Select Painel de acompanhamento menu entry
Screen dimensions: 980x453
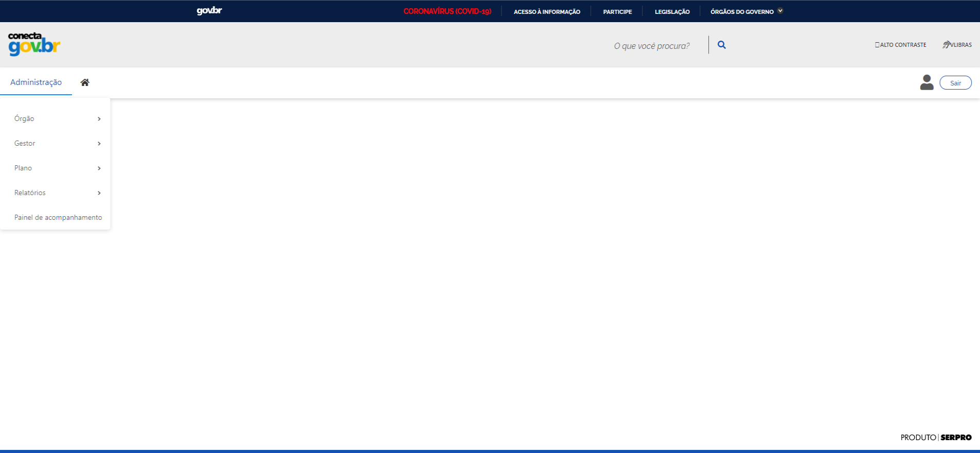pyautogui.click(x=58, y=217)
